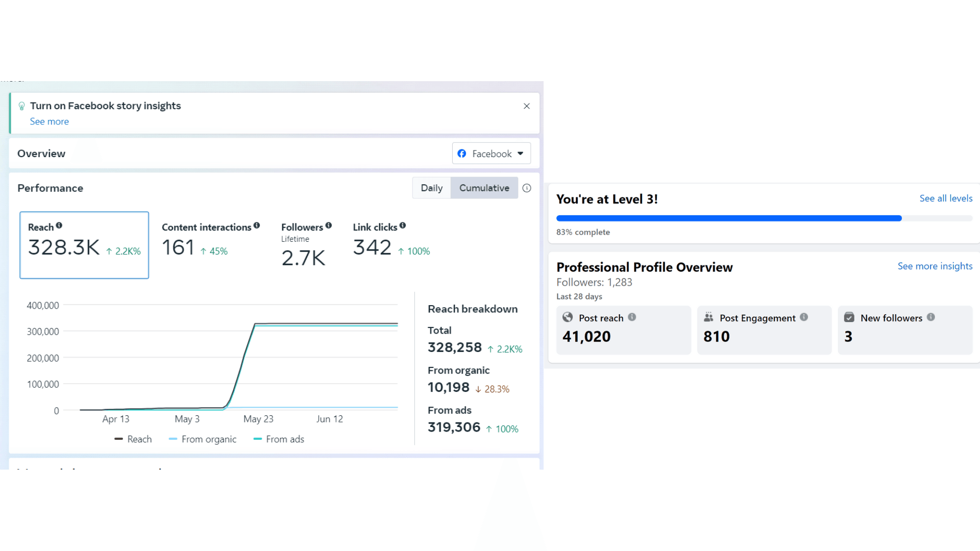Select the Reach metric card
The width and height of the screenshot is (980, 551).
tap(84, 245)
